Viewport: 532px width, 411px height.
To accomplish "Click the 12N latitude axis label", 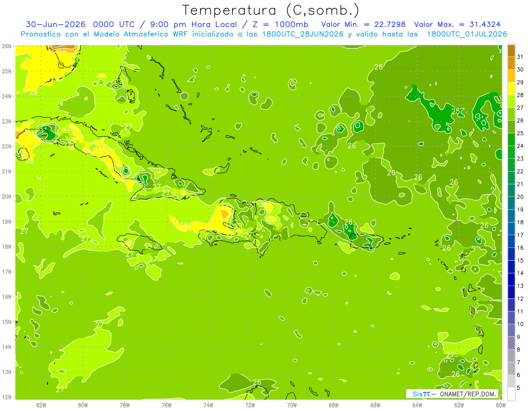I will pyautogui.click(x=6, y=397).
